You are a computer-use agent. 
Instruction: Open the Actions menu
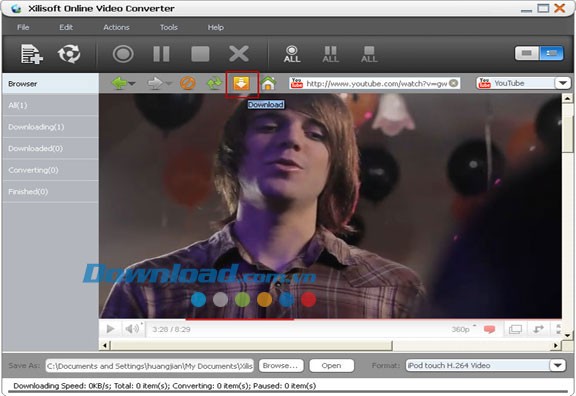116,27
